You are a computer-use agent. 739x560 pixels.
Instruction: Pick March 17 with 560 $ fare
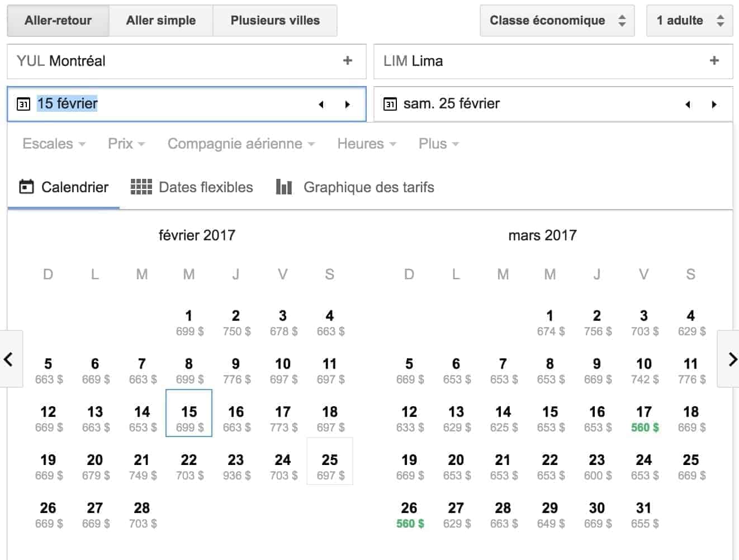click(644, 419)
